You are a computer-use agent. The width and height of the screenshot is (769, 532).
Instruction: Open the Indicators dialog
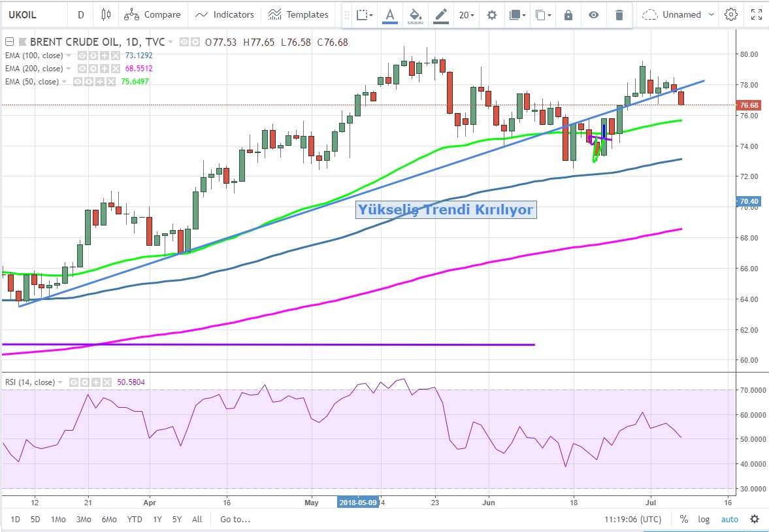click(225, 14)
